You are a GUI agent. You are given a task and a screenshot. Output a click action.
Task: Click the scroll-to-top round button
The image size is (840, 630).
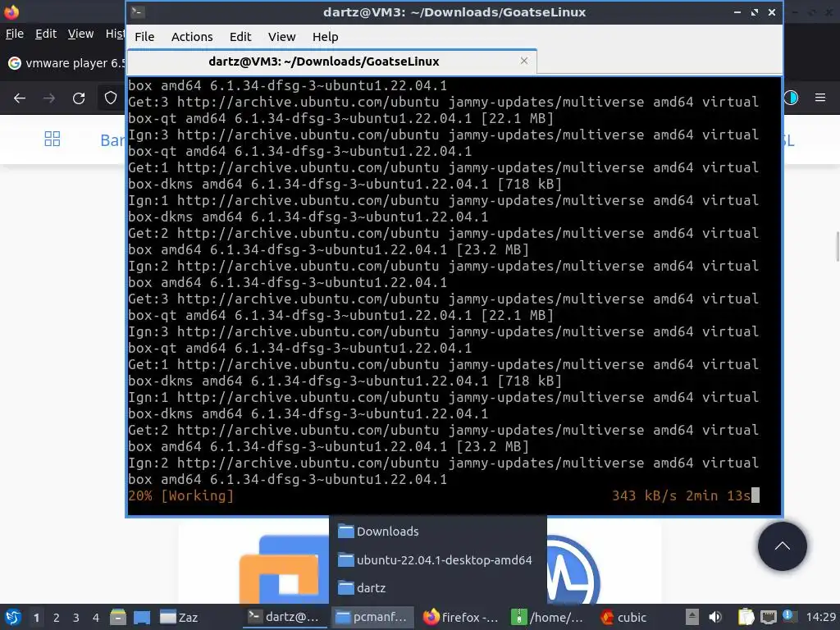coord(782,546)
